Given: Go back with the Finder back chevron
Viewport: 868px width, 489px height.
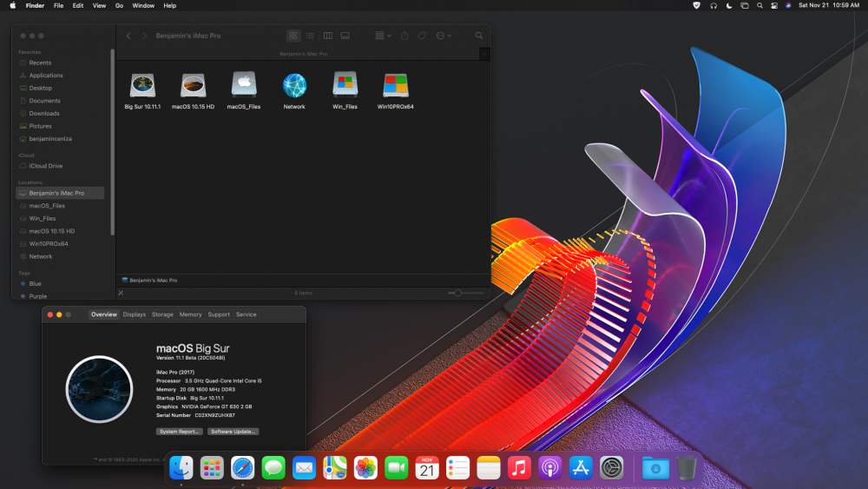Looking at the screenshot, I should coord(128,36).
